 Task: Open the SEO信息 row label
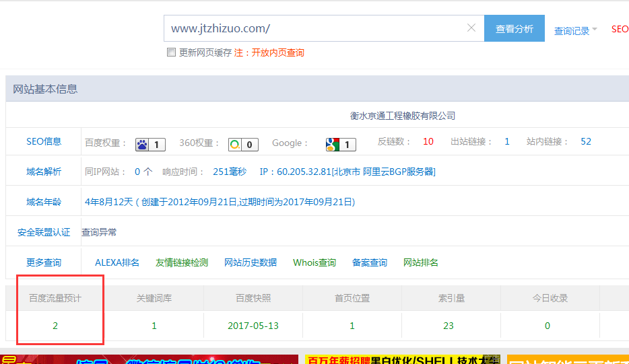[44, 141]
